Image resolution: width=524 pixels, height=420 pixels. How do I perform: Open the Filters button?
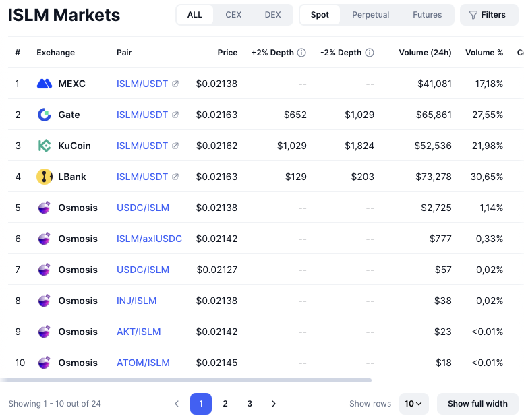[x=489, y=15]
